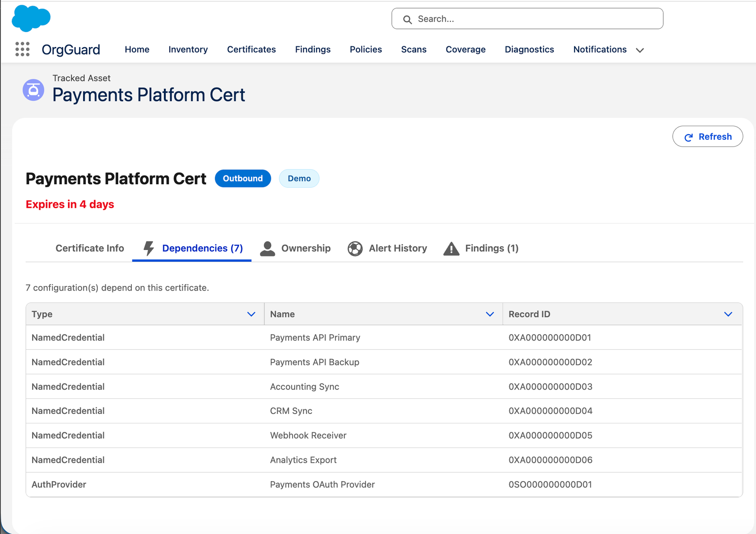
Task: Click the Refresh button
Action: click(708, 137)
